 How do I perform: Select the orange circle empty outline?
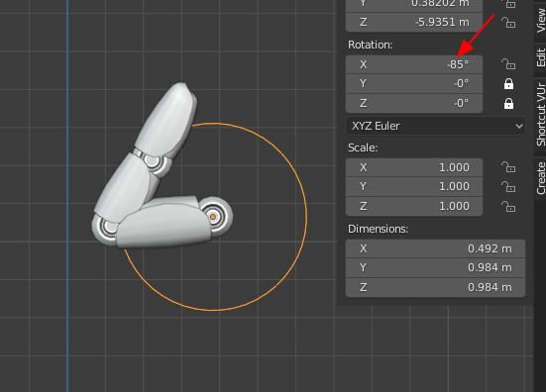click(306, 217)
